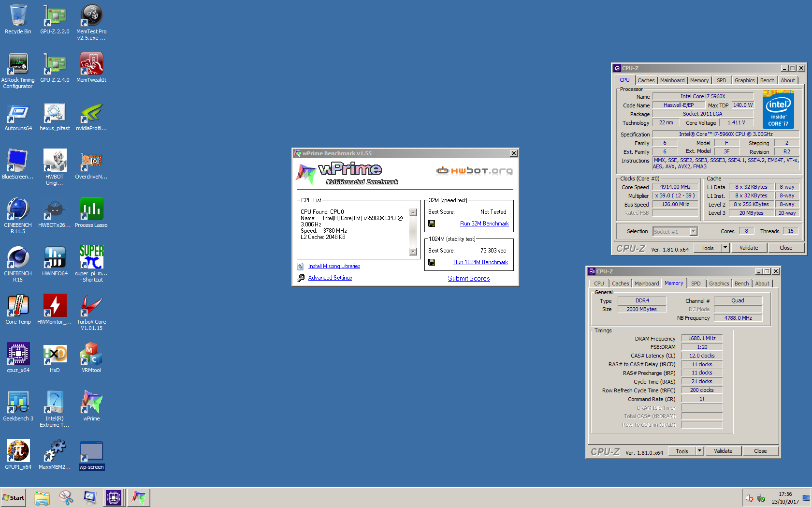Click CPU List scrollbar down arrow
Screen dimensions: 812x508
coord(413,252)
